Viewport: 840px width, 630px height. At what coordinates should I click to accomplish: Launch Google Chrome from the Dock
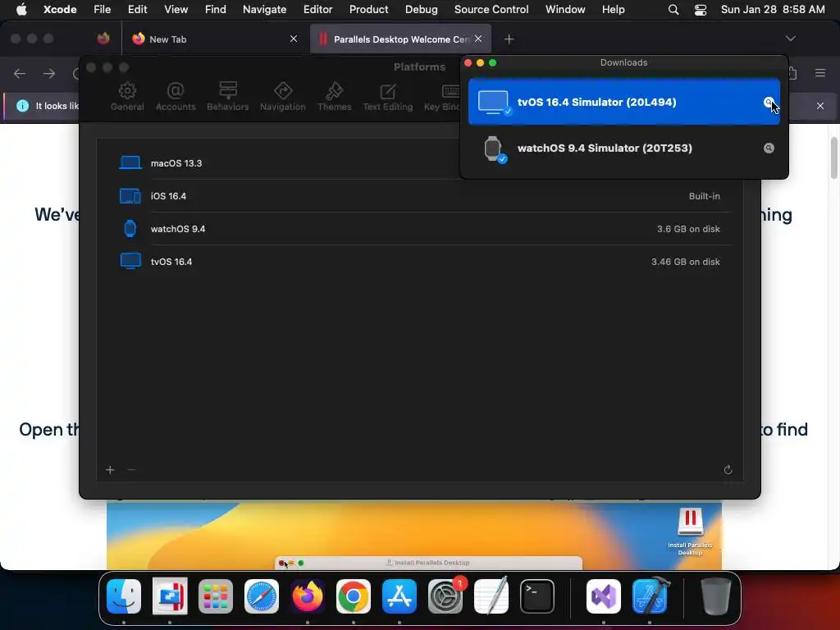pyautogui.click(x=353, y=596)
